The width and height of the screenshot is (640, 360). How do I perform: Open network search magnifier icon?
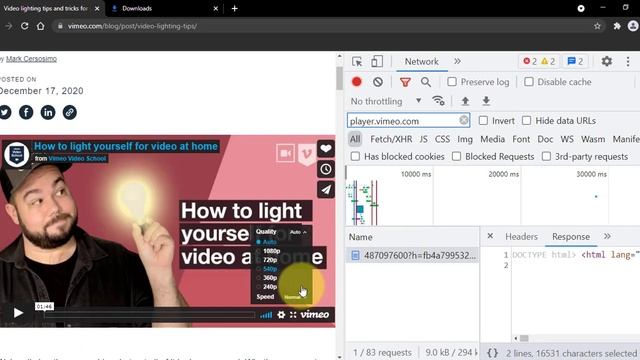coord(426,82)
